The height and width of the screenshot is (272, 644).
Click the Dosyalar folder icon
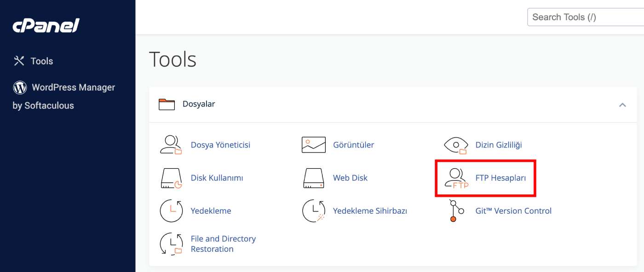click(167, 104)
